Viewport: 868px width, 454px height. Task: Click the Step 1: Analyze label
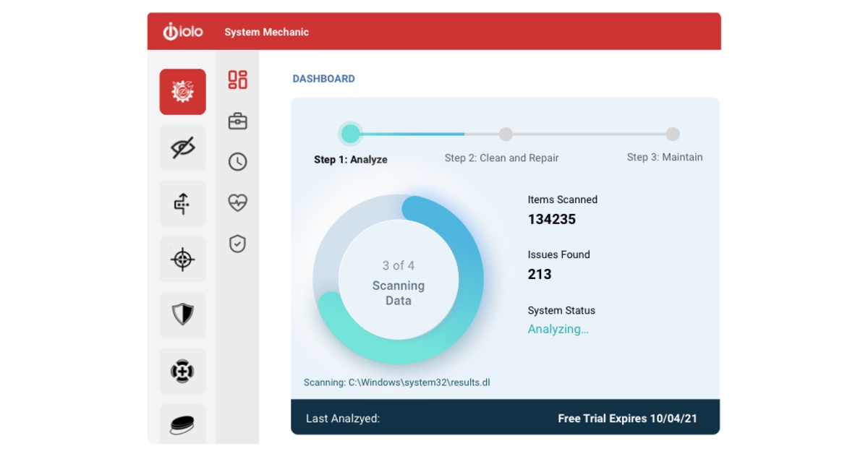[351, 160]
